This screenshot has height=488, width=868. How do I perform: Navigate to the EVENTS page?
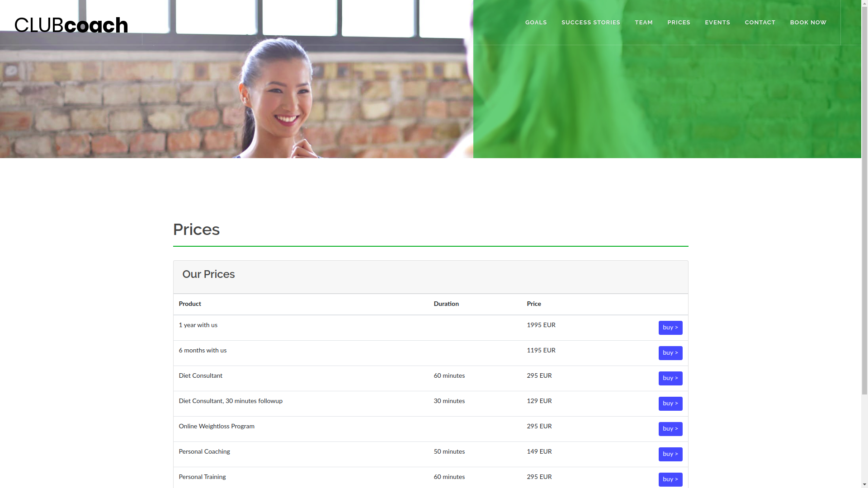[717, 23]
